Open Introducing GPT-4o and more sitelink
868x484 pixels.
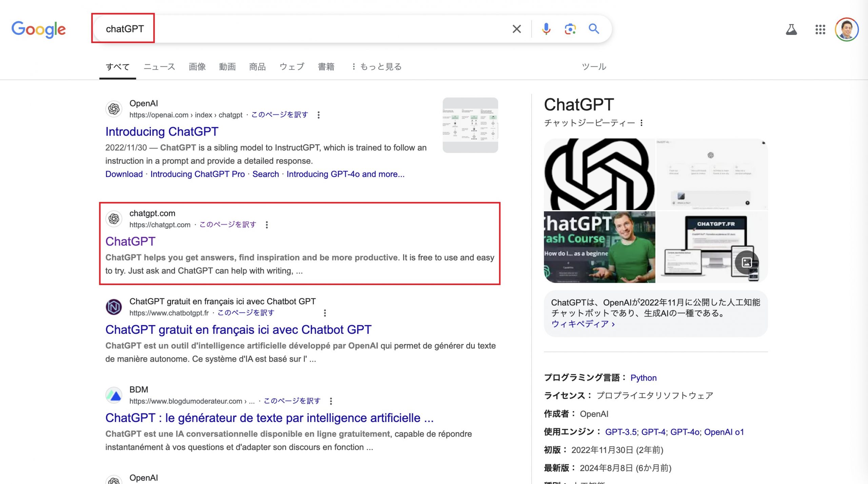coord(346,174)
